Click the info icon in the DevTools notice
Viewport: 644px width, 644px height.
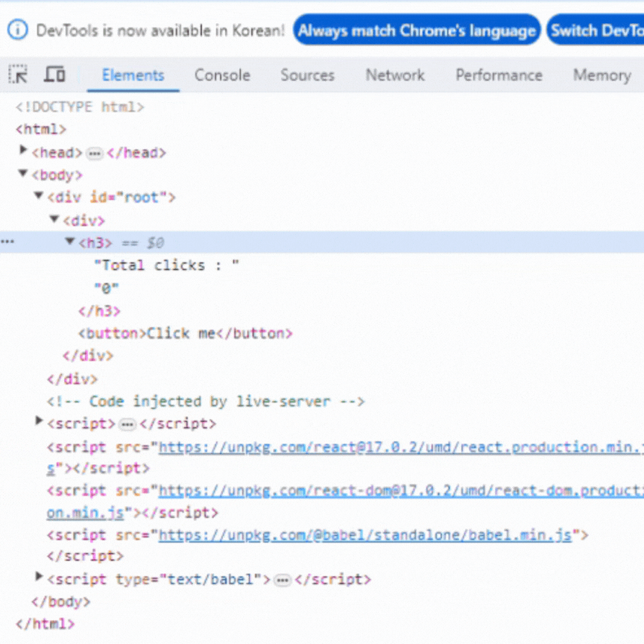pyautogui.click(x=18, y=30)
